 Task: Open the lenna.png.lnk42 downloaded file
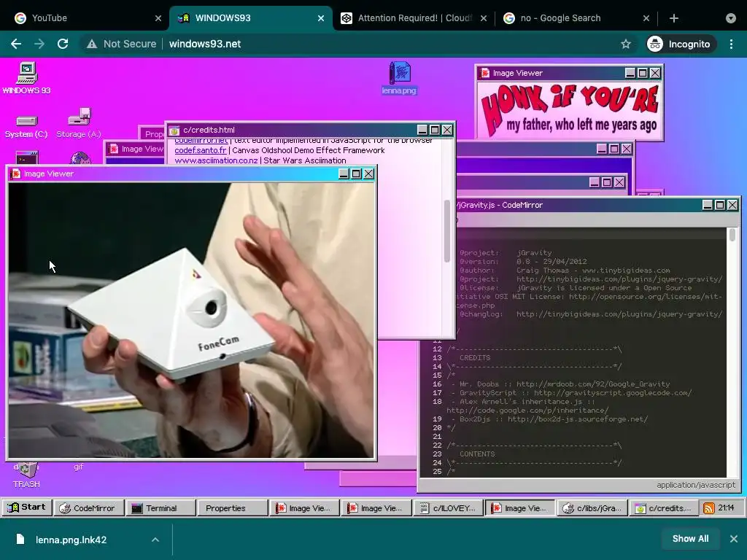pyautogui.click(x=71, y=540)
